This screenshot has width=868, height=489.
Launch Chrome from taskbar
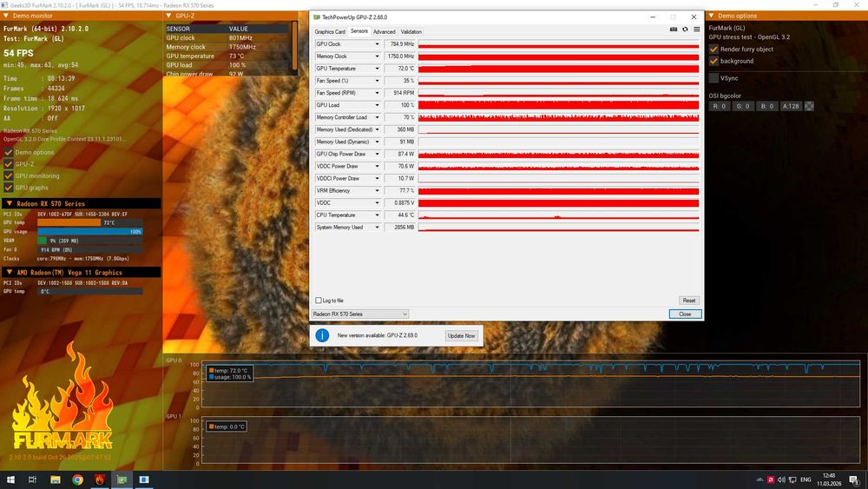point(77,479)
